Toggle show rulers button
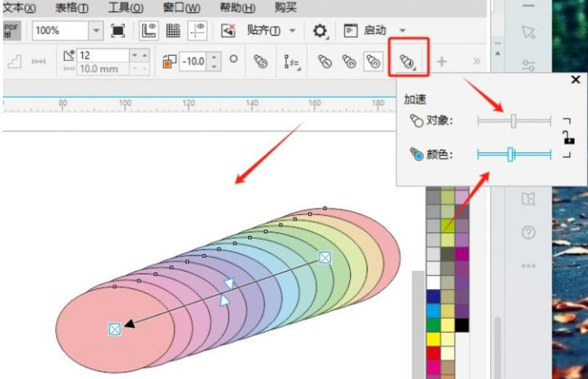This screenshot has height=379, width=588. click(x=149, y=30)
